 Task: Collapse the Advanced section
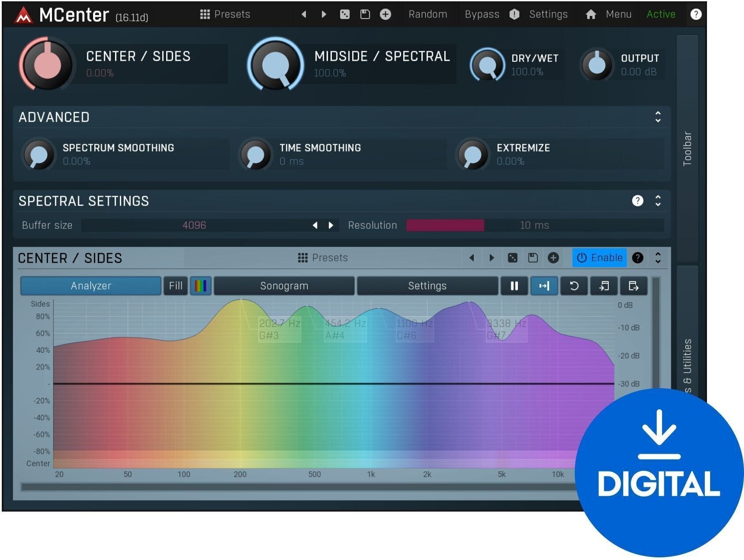[658, 117]
